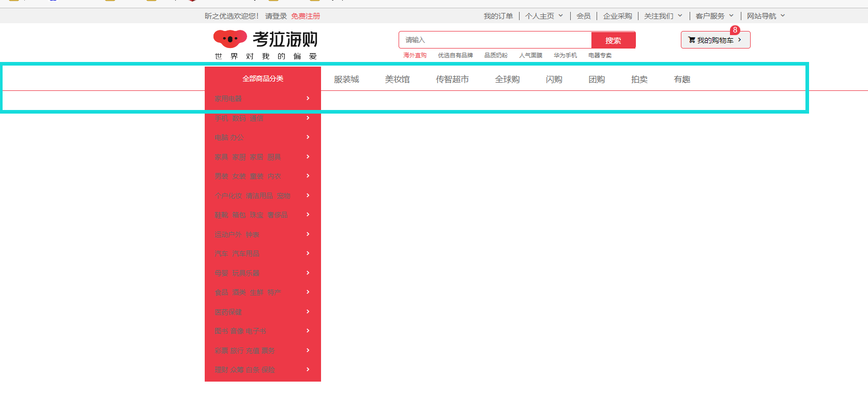Click the 全部商品分类 header
This screenshot has width=868, height=394.
coord(263,78)
